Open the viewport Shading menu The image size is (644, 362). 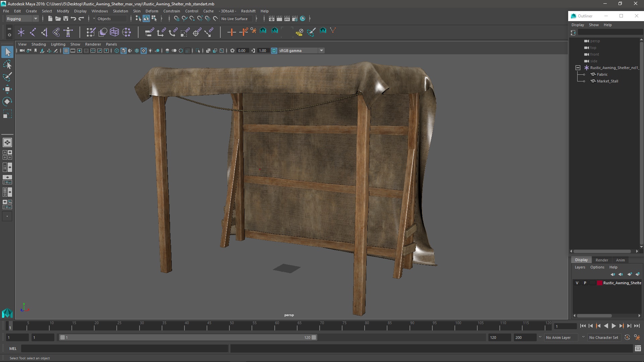(x=39, y=44)
